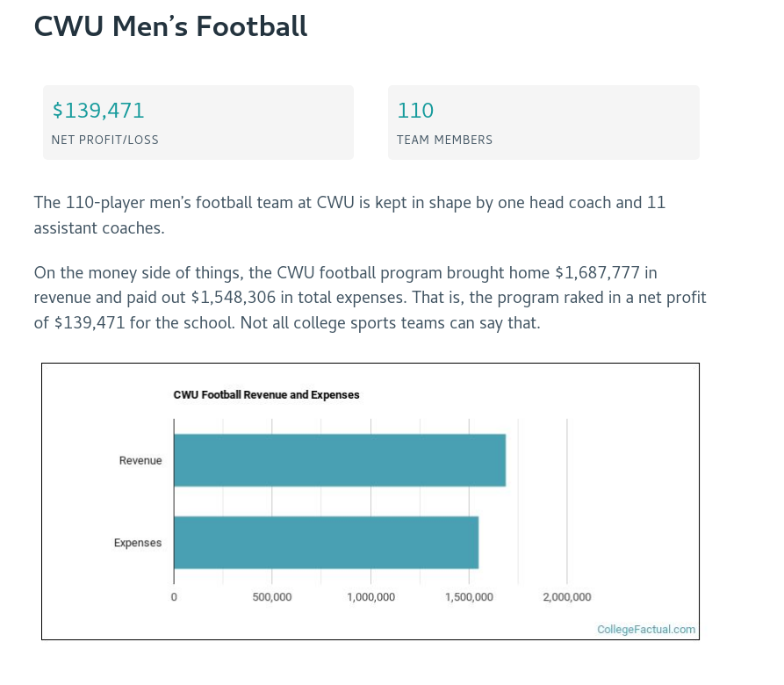Click the Revenue axis label
This screenshot has height=685, width=784.
(x=140, y=461)
